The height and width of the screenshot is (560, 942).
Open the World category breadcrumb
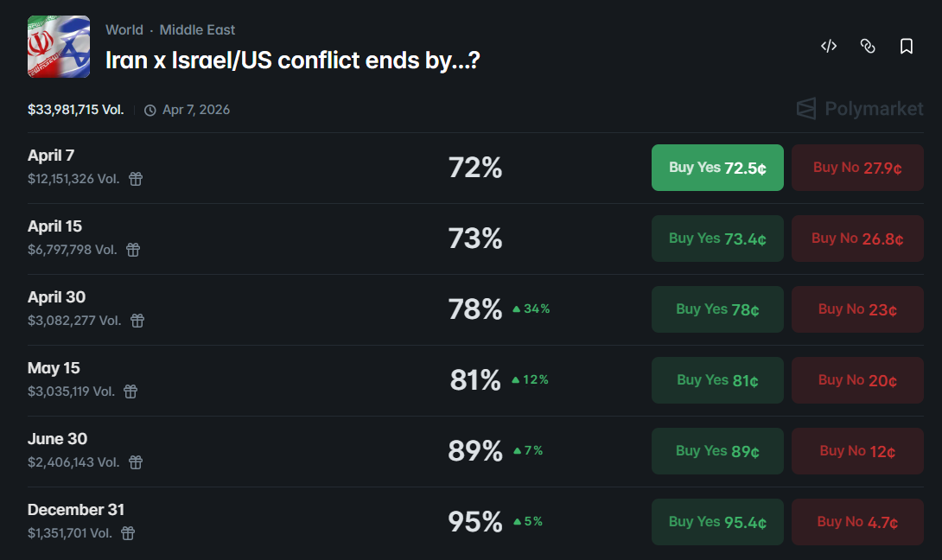(x=124, y=29)
